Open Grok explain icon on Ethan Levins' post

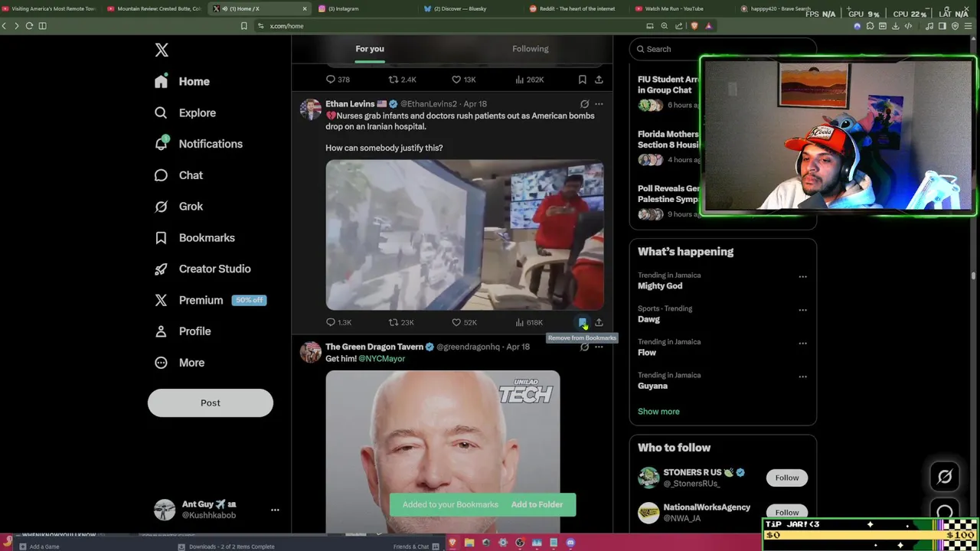click(584, 104)
